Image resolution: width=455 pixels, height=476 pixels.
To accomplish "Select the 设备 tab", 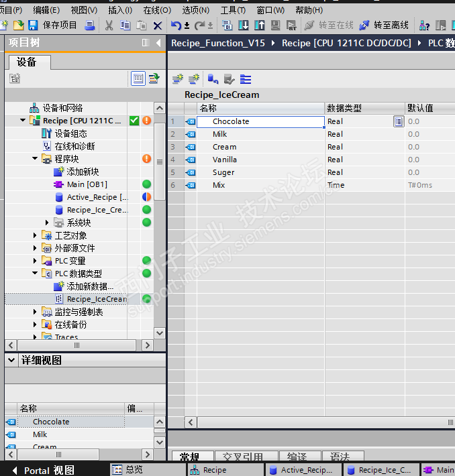I will [30, 62].
